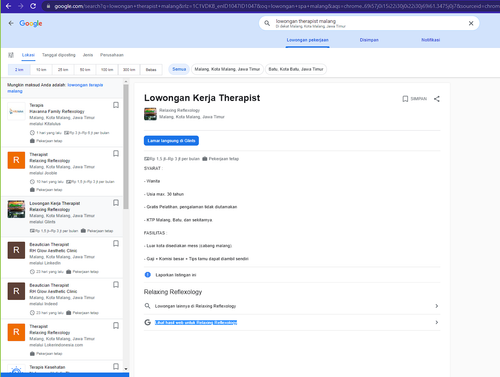The image size is (500, 377).
Task: Click the Relaxing Reflexology section heading
Action: (x=173, y=292)
